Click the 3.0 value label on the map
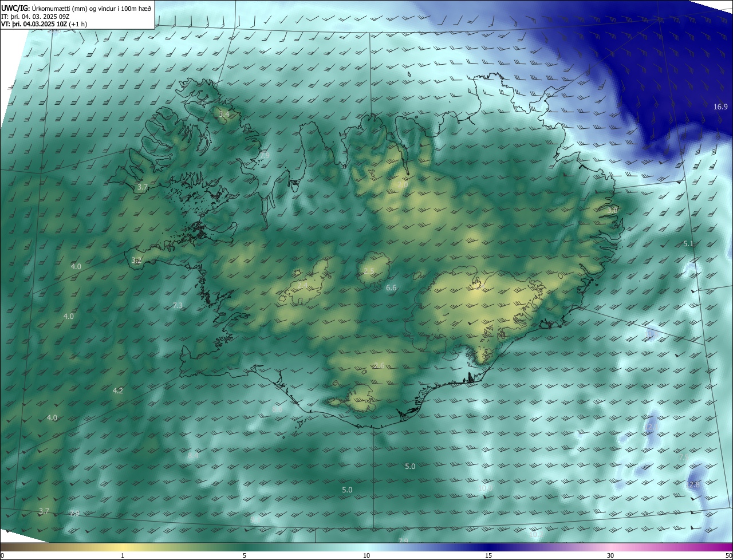733x560 pixels. coord(612,211)
